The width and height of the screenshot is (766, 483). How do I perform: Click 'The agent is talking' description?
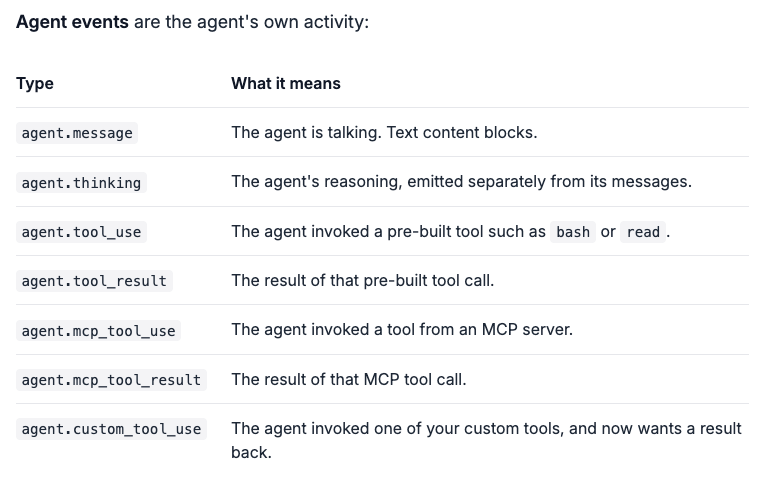pos(384,133)
